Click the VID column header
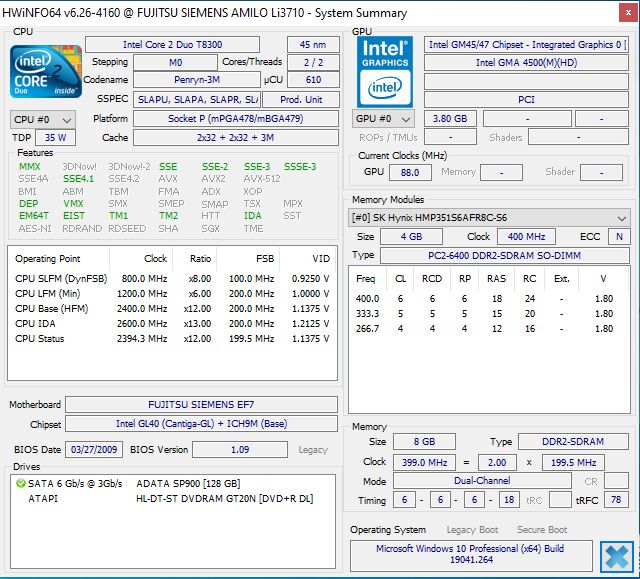This screenshot has width=640, height=579. tap(309, 259)
